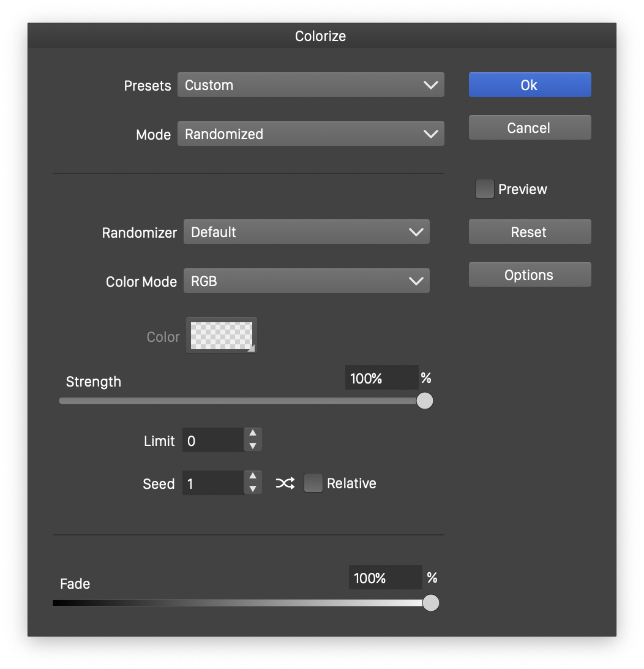Click the Cancel button
644x669 pixels.
530,128
